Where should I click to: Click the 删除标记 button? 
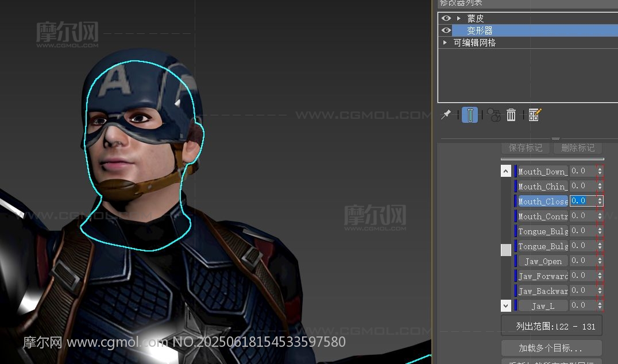(x=578, y=148)
